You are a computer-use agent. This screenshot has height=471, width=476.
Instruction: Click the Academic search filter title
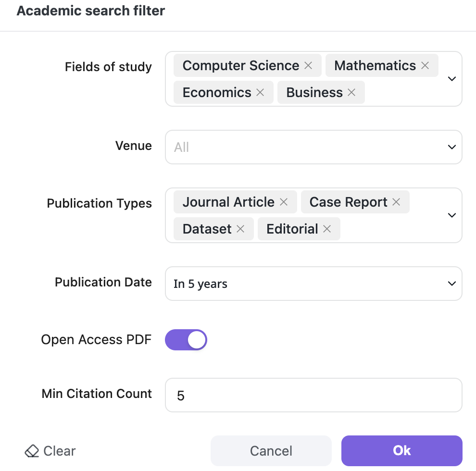pos(91,11)
